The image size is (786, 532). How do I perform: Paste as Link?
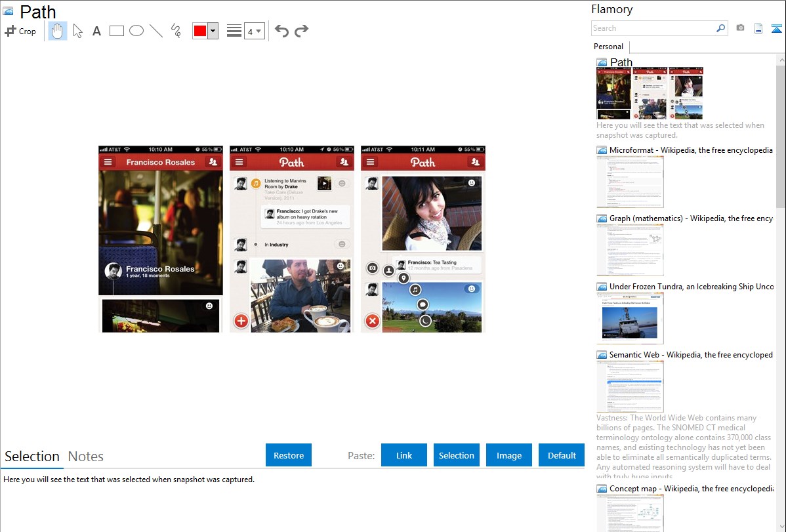point(404,455)
